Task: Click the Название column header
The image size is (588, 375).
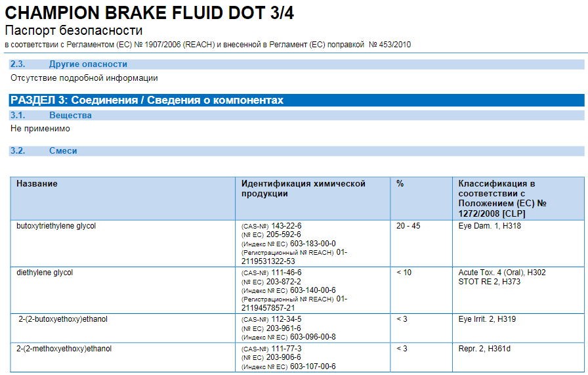Action: point(123,198)
